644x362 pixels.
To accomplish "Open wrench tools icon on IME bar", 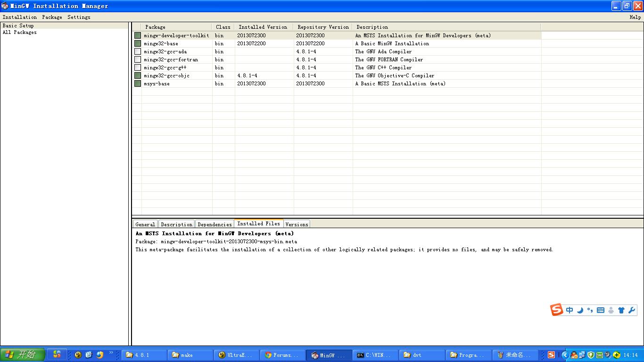I will pyautogui.click(x=632, y=310).
